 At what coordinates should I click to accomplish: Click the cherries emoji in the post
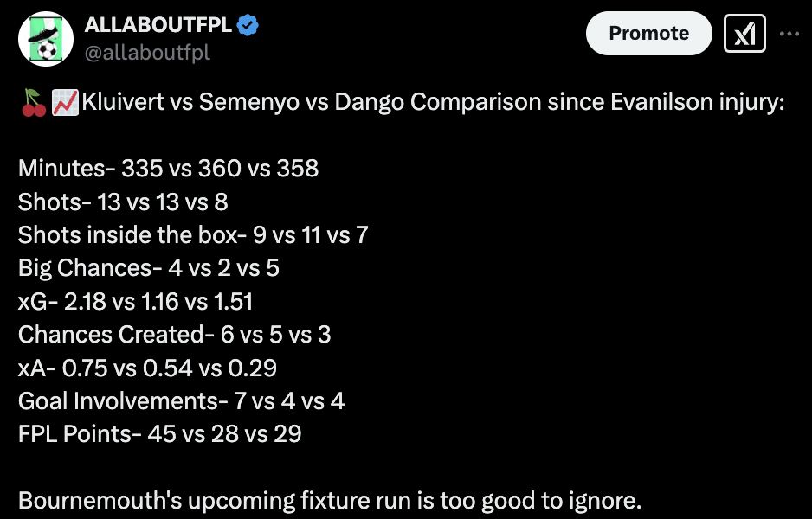point(33,102)
